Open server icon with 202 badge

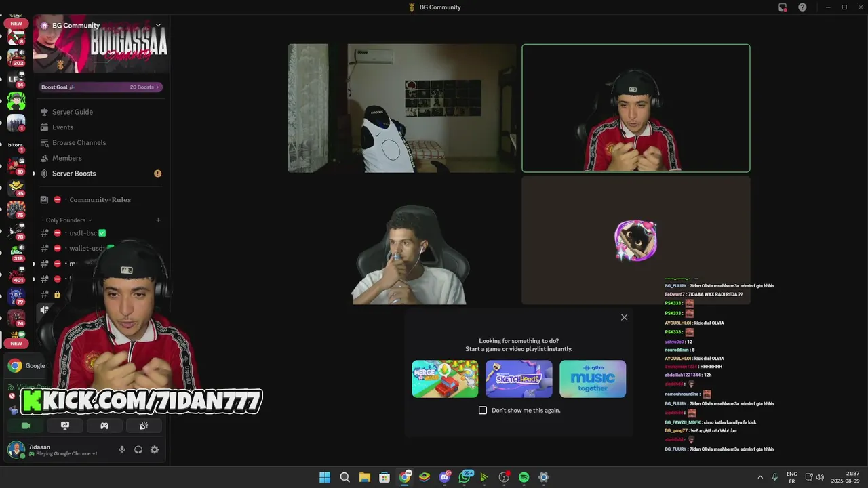(16, 57)
